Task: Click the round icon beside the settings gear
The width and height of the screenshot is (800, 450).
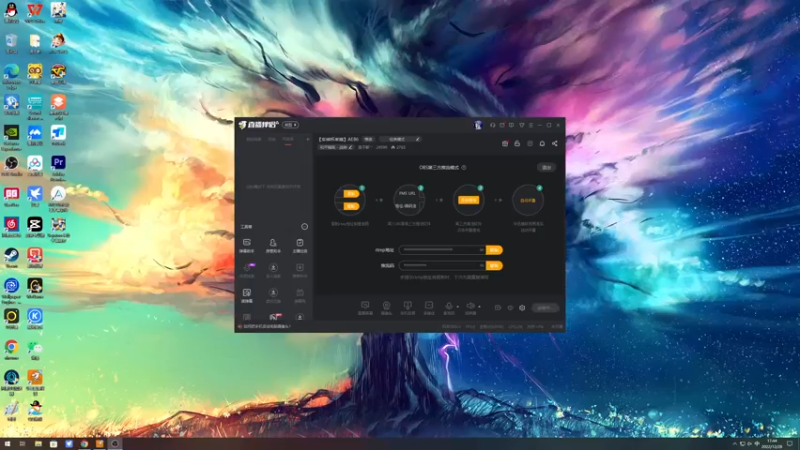Action: click(x=510, y=308)
